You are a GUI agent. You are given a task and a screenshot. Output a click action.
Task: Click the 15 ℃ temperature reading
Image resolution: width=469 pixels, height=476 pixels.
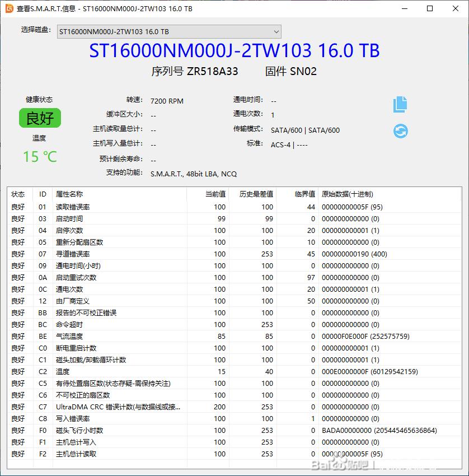[40, 157]
